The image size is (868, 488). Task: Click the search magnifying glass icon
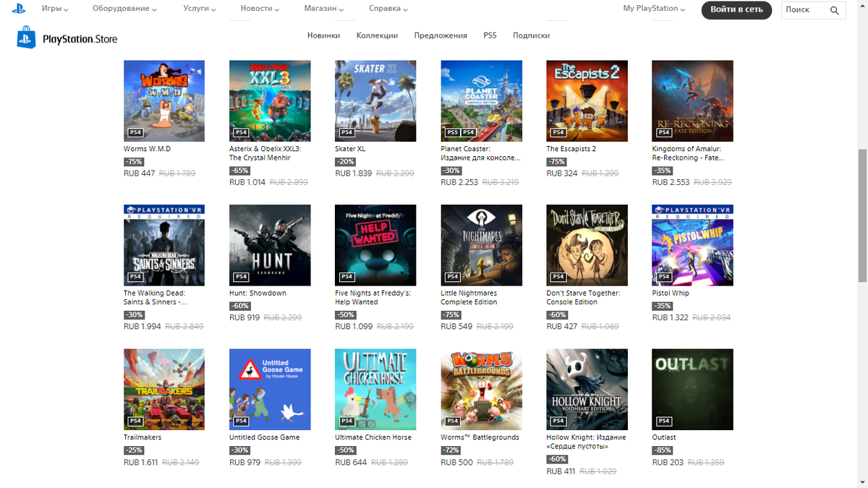835,10
